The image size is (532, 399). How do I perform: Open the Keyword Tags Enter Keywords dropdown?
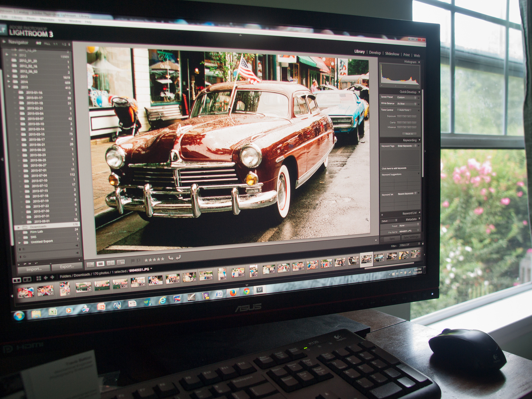click(407, 146)
